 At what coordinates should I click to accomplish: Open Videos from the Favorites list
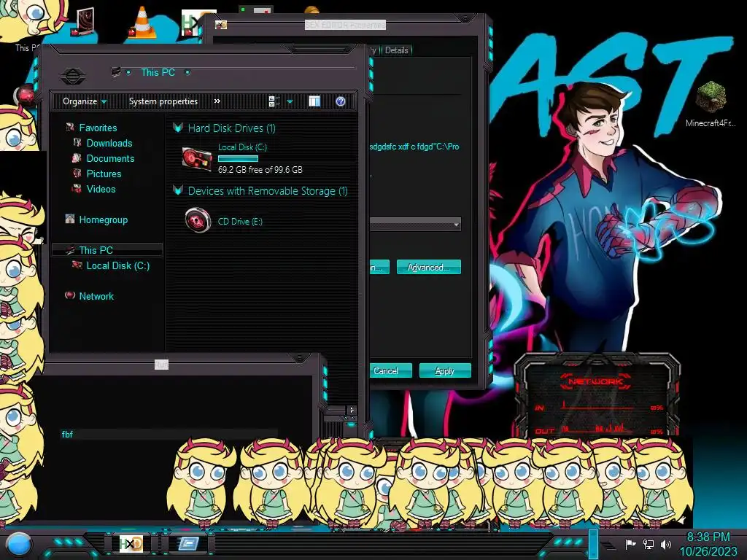tap(101, 189)
